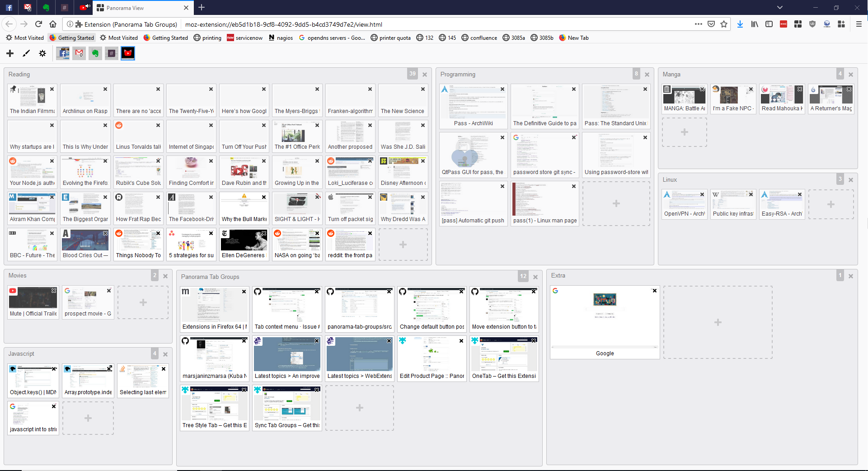This screenshot has height=471, width=868.
Task: Open the pinned Gmail tab icon
Action: click(79, 53)
